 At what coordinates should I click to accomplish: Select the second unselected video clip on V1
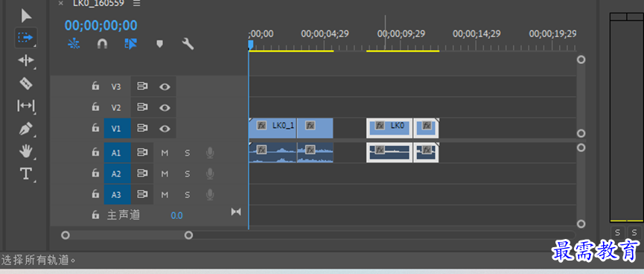[x=315, y=128]
